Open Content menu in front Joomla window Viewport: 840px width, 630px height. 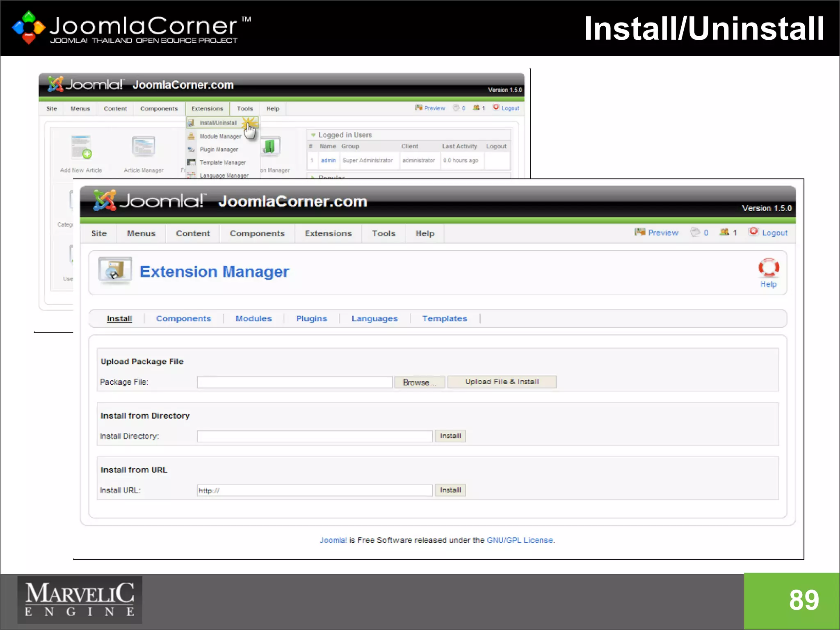[x=193, y=233]
